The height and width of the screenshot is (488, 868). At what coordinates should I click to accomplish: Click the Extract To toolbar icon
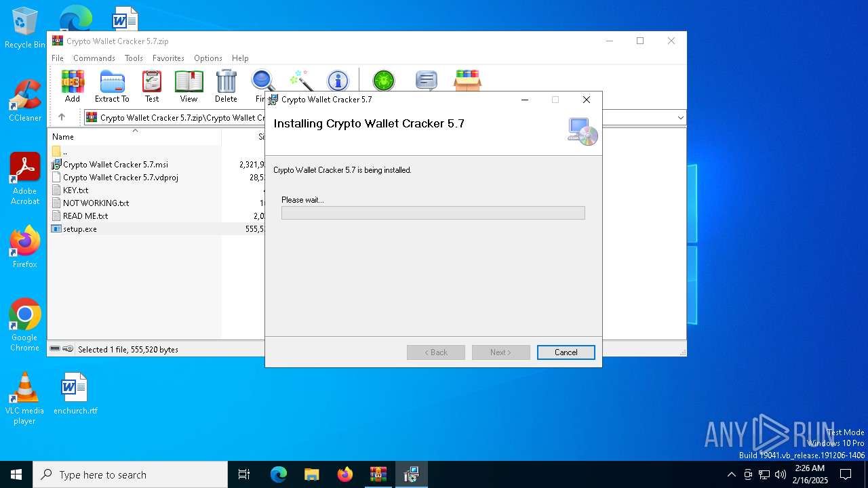click(x=112, y=86)
